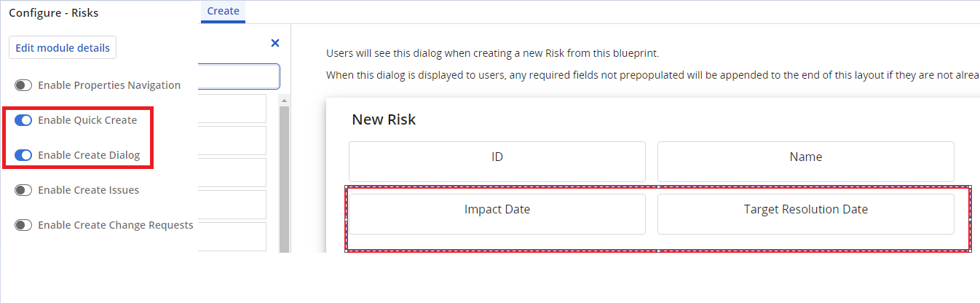
Task: Turn off the Enable Quick Create switch
Action: (23, 120)
